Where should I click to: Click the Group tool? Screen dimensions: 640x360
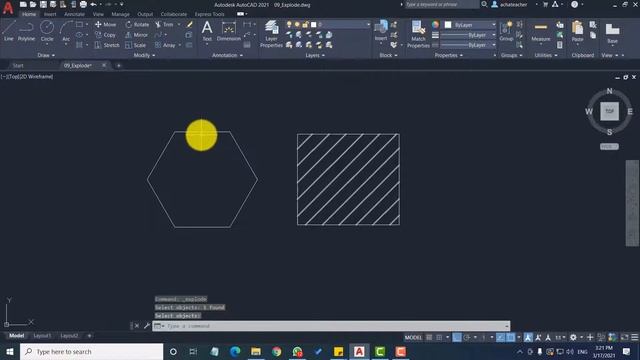pyautogui.click(x=506, y=31)
